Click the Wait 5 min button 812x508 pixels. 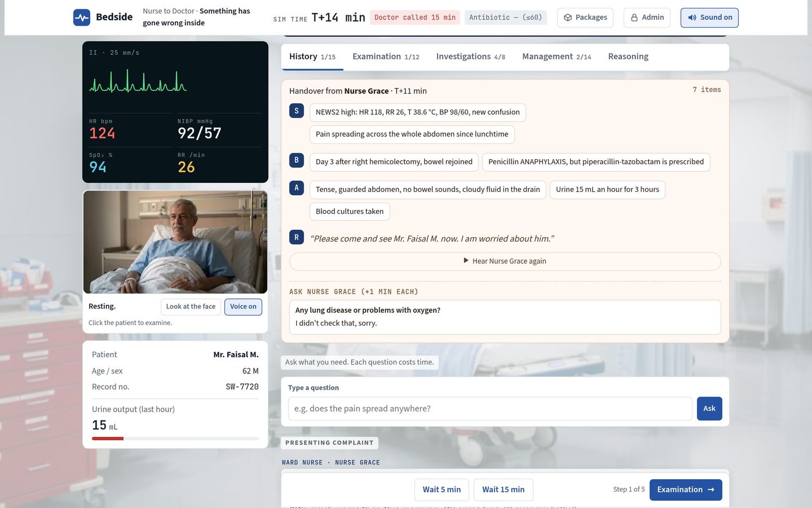[442, 489]
